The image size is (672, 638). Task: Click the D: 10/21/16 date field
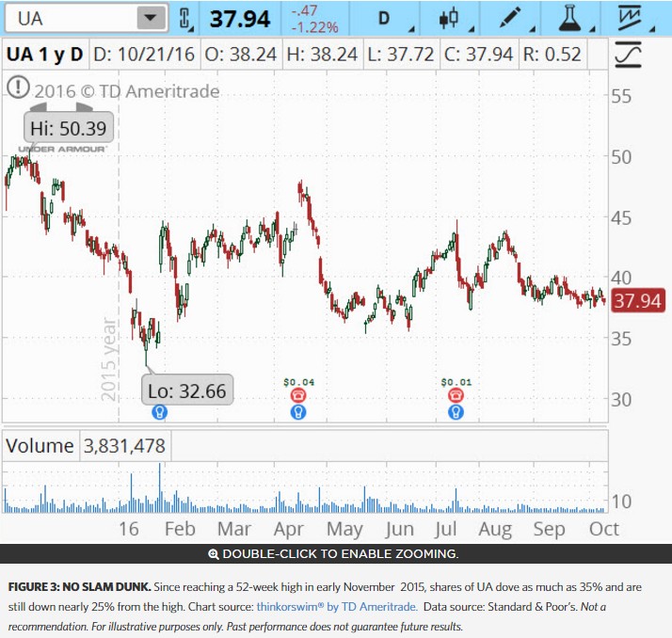tap(144, 55)
